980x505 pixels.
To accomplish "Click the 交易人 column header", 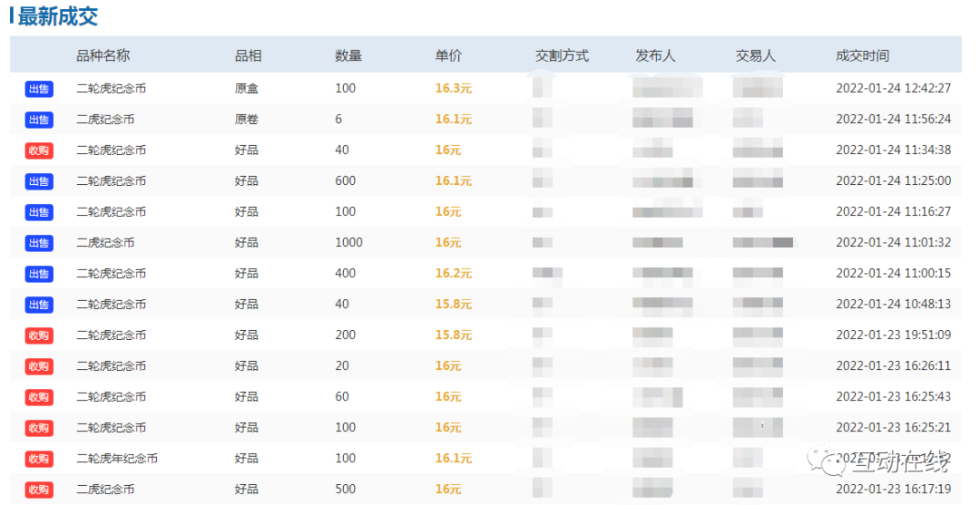I will [x=756, y=55].
